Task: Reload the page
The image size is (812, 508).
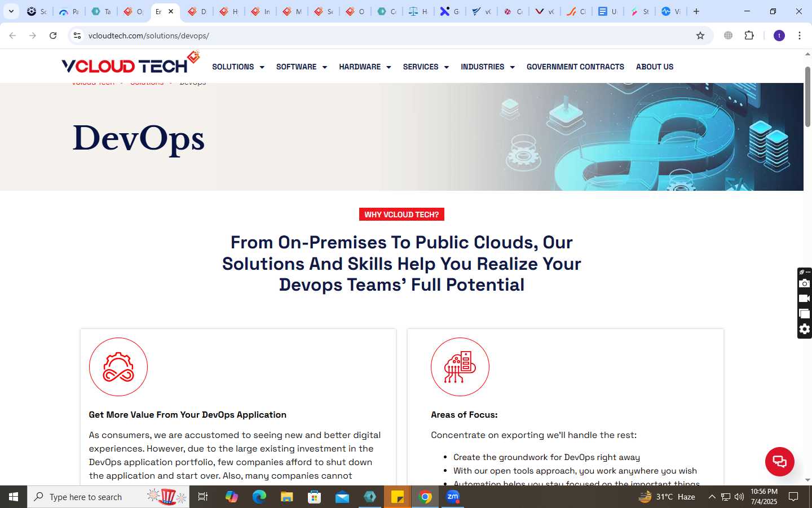Action: (x=53, y=36)
